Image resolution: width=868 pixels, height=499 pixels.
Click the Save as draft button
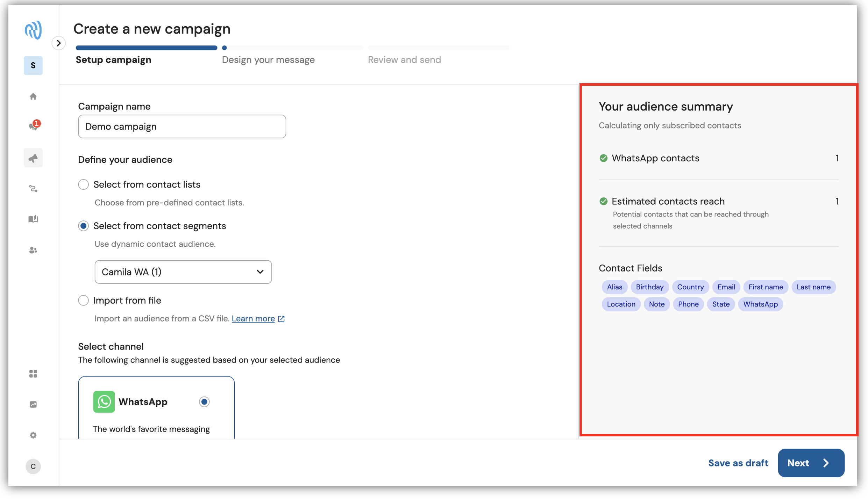coord(738,463)
